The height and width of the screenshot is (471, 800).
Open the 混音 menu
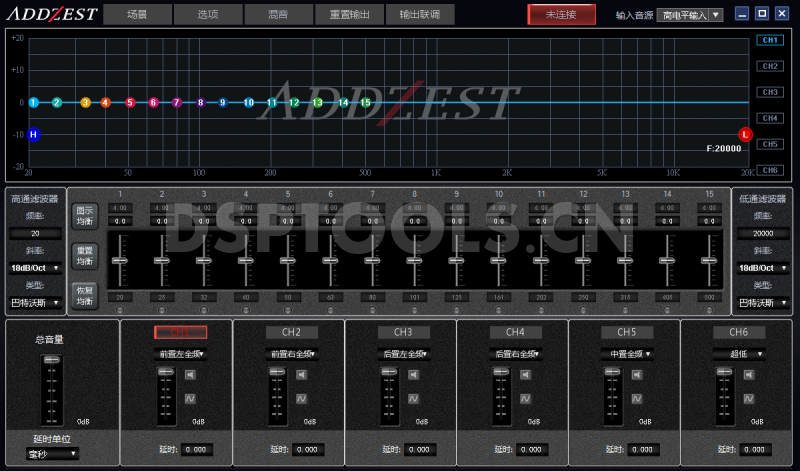pos(279,15)
